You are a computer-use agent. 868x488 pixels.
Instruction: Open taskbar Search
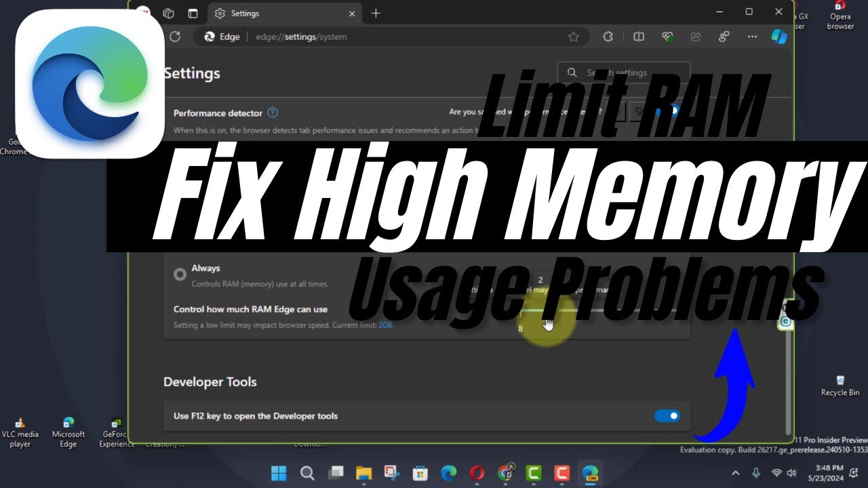point(307,472)
